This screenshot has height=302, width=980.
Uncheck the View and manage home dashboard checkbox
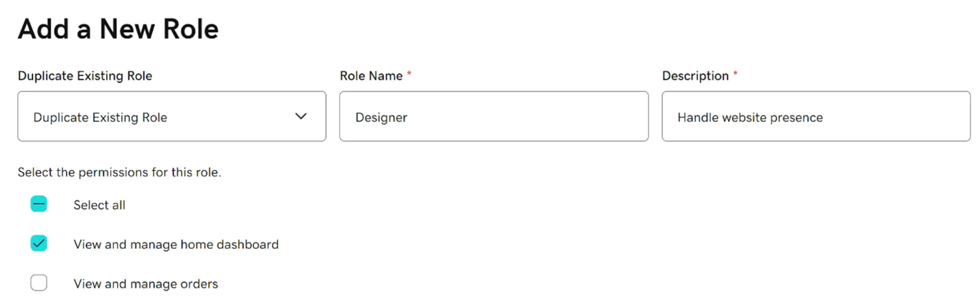point(39,244)
